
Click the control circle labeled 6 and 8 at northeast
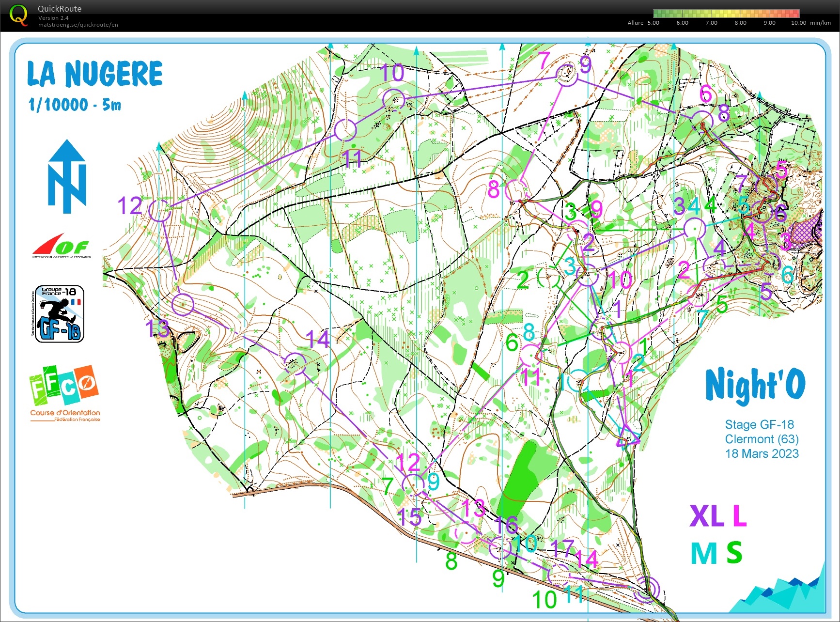[702, 122]
